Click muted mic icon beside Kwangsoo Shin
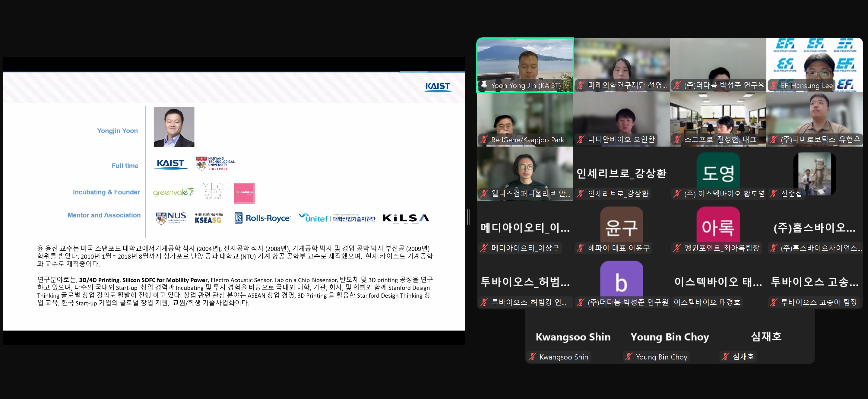Image resolution: width=868 pixels, height=399 pixels. pyautogui.click(x=532, y=356)
